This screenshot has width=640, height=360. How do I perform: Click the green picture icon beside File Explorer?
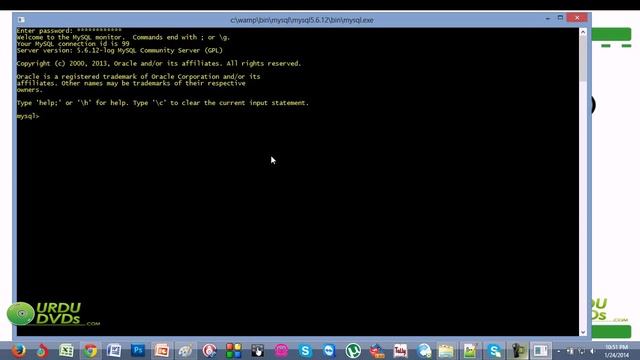pos(470,351)
